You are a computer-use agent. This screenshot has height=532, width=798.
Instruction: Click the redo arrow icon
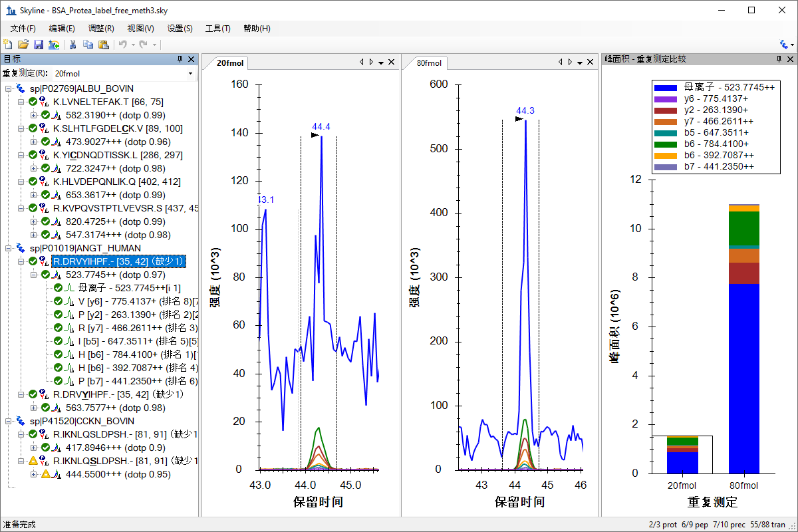(x=143, y=44)
